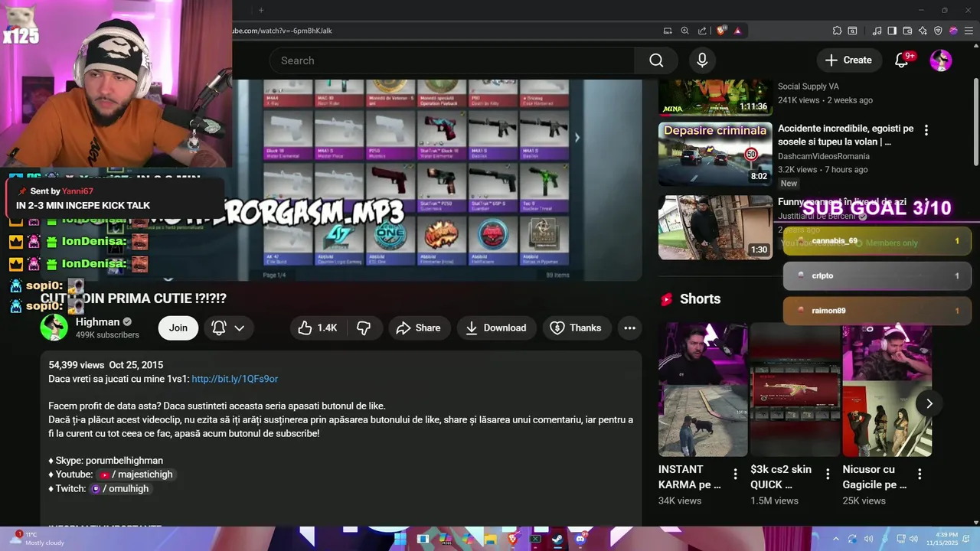Open the Highman channel name link
980x551 pixels.
tap(97, 321)
